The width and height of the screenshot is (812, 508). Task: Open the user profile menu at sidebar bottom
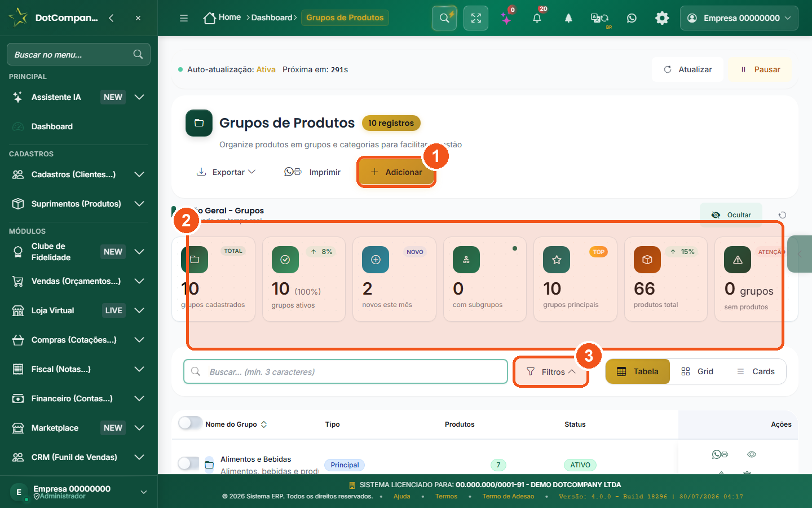pos(78,492)
